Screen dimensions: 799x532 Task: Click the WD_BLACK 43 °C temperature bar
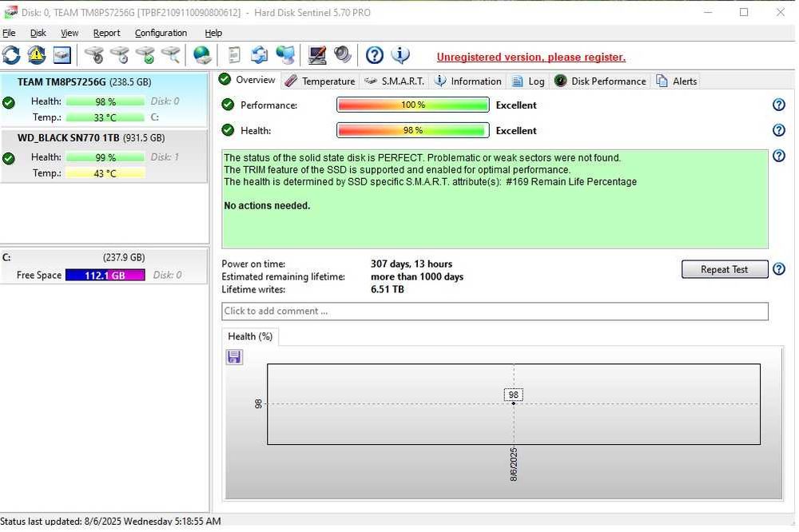(x=105, y=173)
